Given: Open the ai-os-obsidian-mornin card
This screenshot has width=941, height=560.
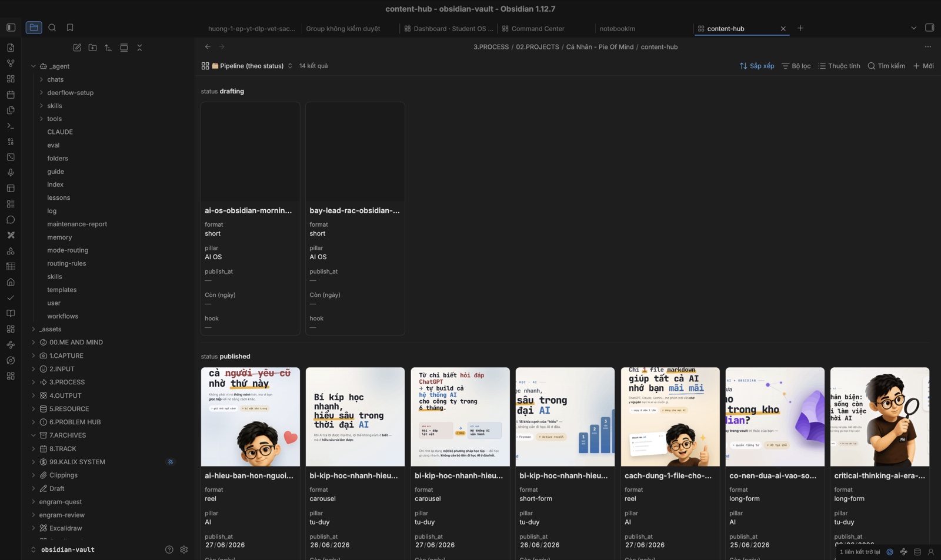Looking at the screenshot, I should (x=250, y=219).
